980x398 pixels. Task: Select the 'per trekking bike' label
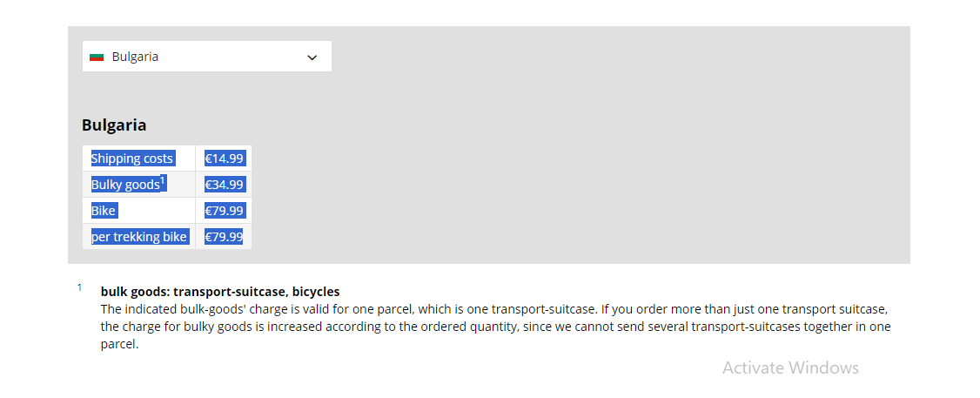pyautogui.click(x=139, y=237)
